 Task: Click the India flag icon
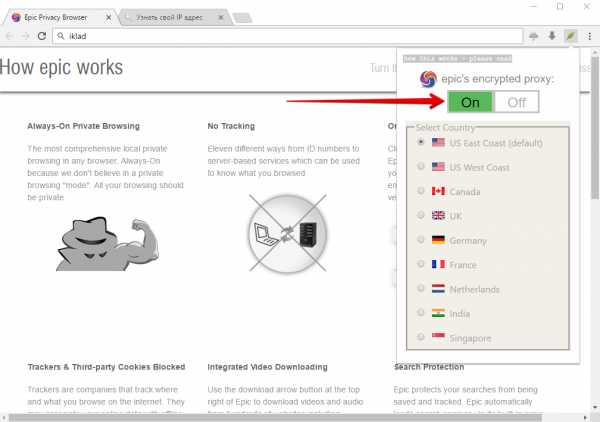tap(438, 313)
